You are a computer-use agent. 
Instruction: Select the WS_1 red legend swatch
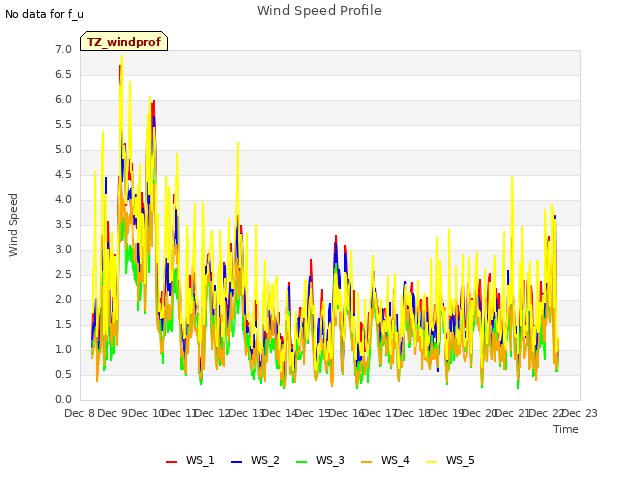[171, 462]
